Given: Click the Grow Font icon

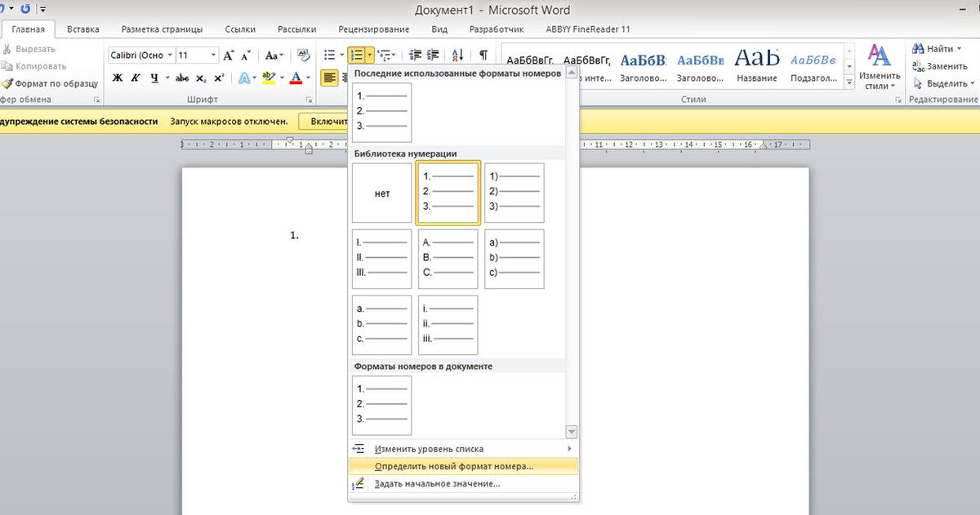Looking at the screenshot, I should pos(229,55).
